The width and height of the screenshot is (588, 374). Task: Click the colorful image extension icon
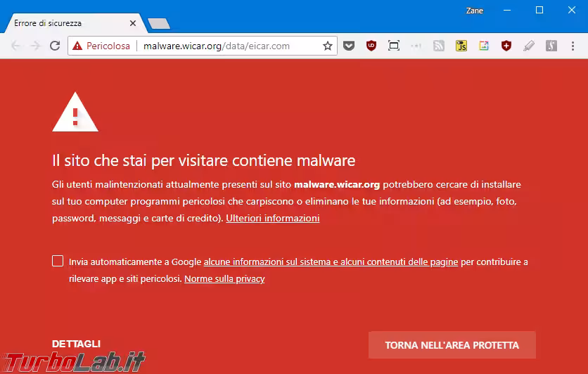484,46
